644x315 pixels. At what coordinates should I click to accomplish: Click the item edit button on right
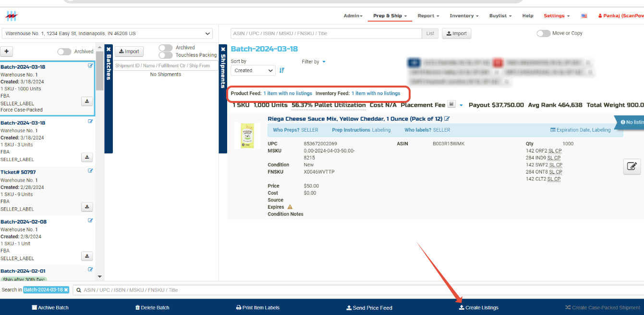pyautogui.click(x=632, y=166)
